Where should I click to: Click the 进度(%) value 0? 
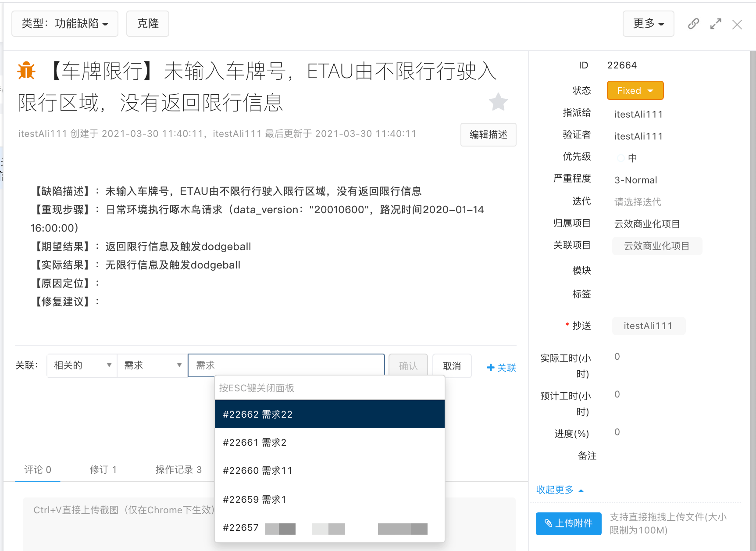click(x=617, y=432)
